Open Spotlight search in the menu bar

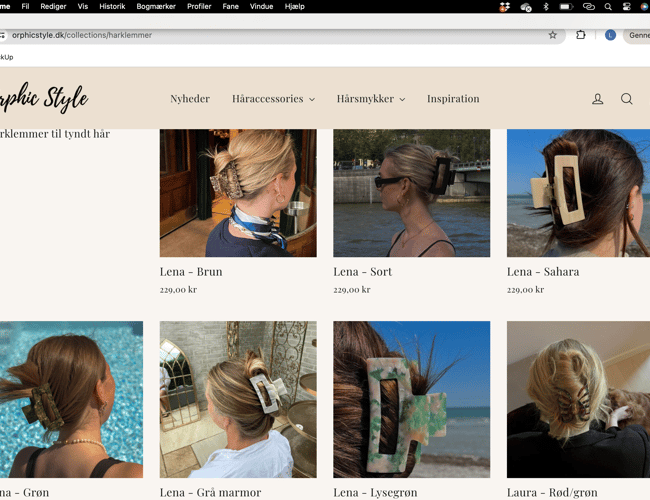click(x=607, y=6)
